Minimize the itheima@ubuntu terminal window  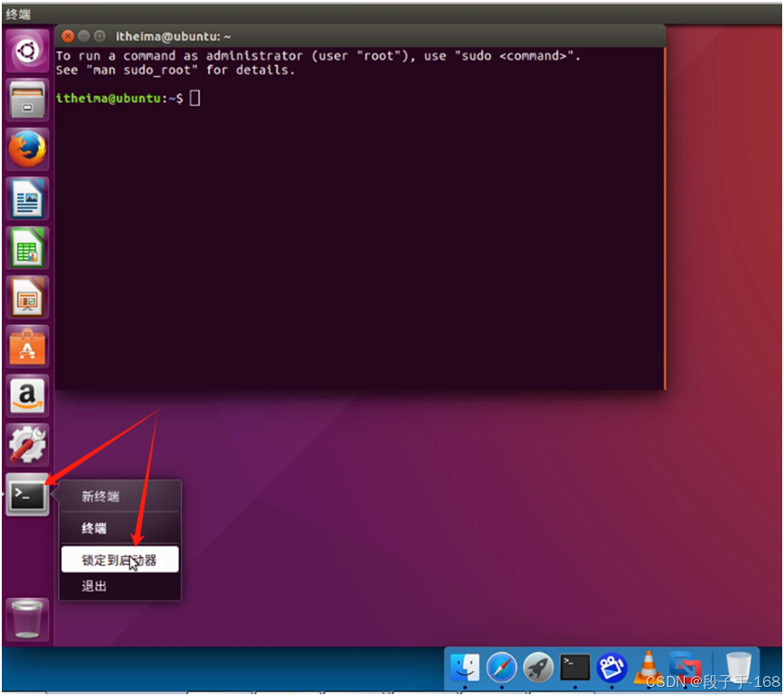click(84, 36)
